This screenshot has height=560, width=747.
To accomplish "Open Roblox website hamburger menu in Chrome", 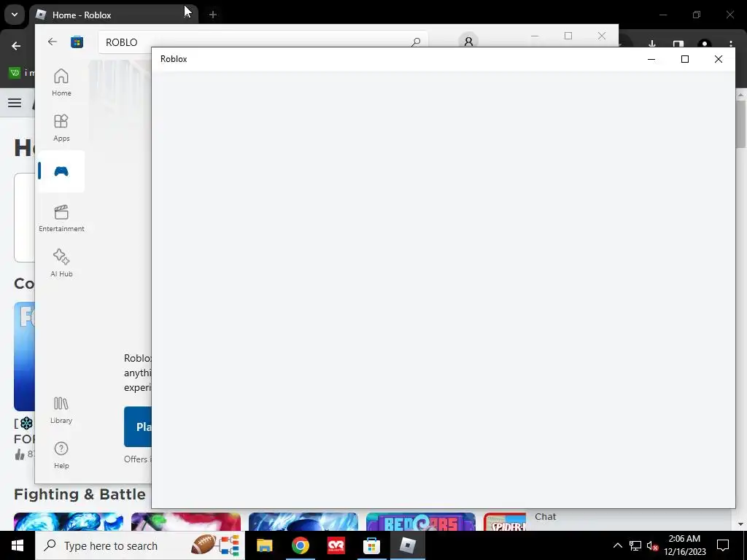I will pos(15,103).
